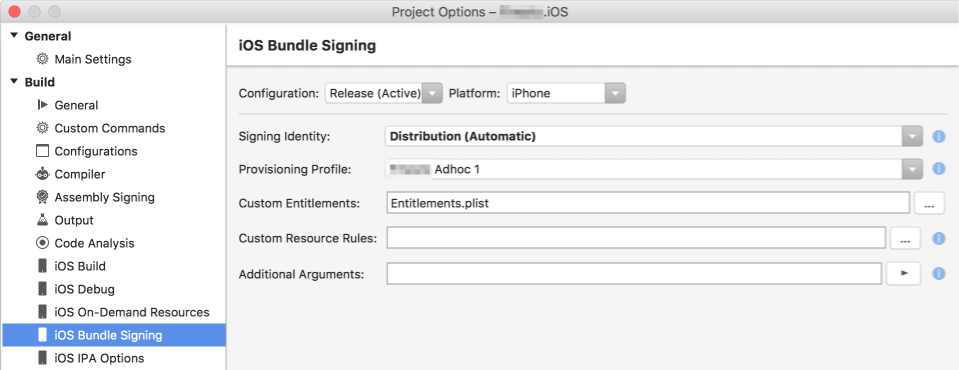
Task: Click info icon beside Custom Resource Rules
Action: (x=938, y=239)
